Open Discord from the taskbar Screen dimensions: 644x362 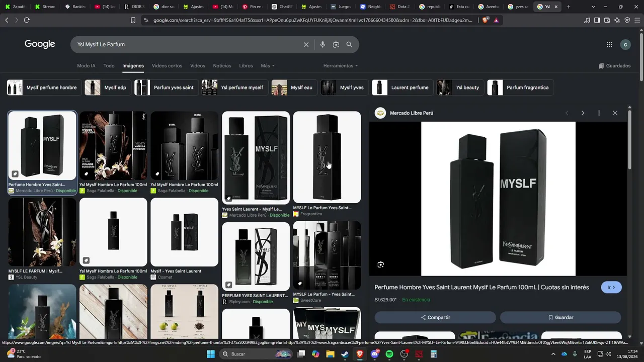coord(374,354)
